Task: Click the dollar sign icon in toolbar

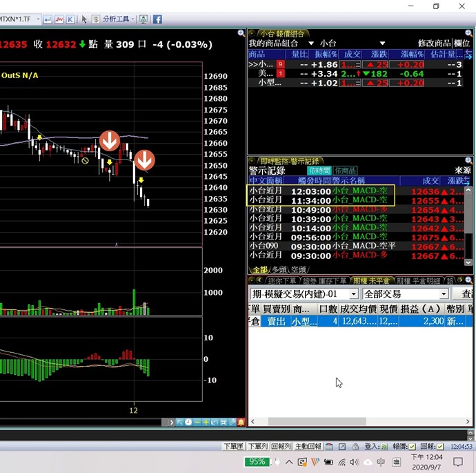Action: pos(95,19)
